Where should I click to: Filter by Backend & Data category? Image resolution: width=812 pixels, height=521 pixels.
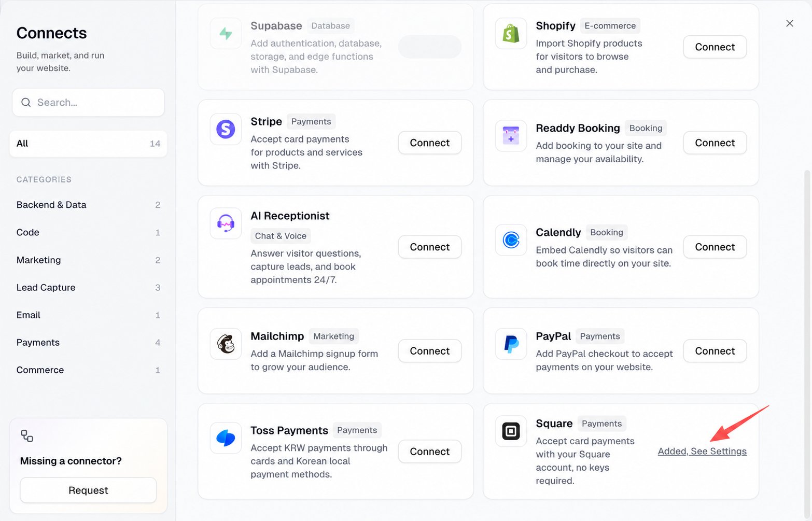(88, 205)
